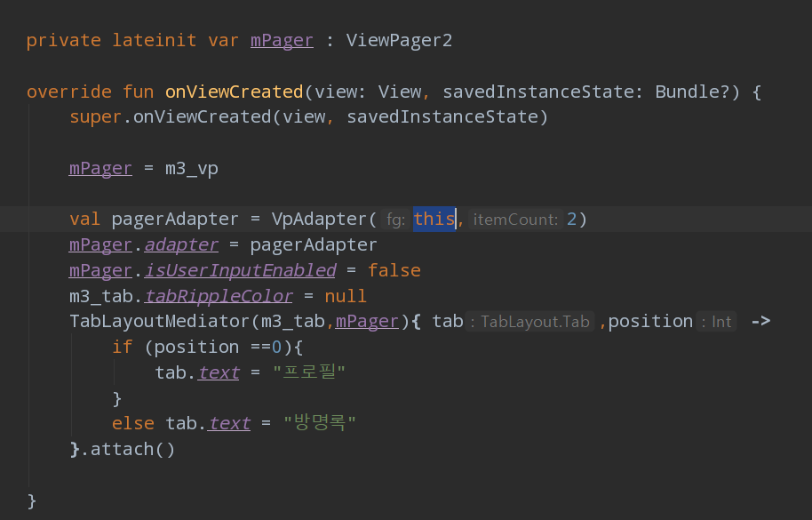
Task: Click the ': TabLayout.Tab' type inlay hint
Action: (x=529, y=322)
